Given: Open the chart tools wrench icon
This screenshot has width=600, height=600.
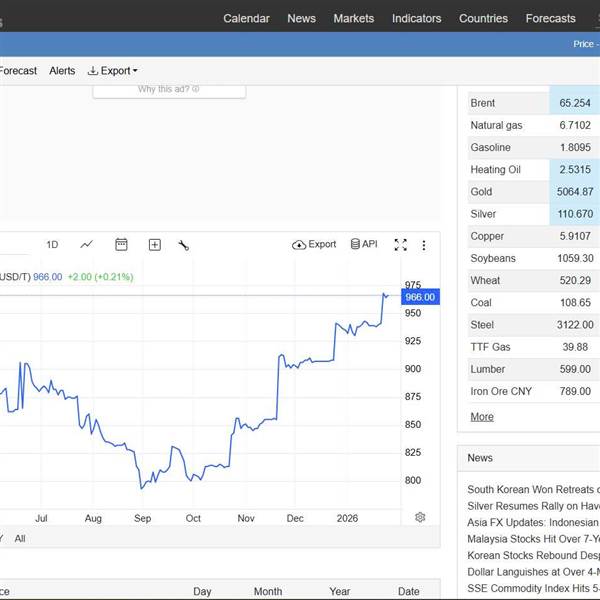Looking at the screenshot, I should 184,245.
